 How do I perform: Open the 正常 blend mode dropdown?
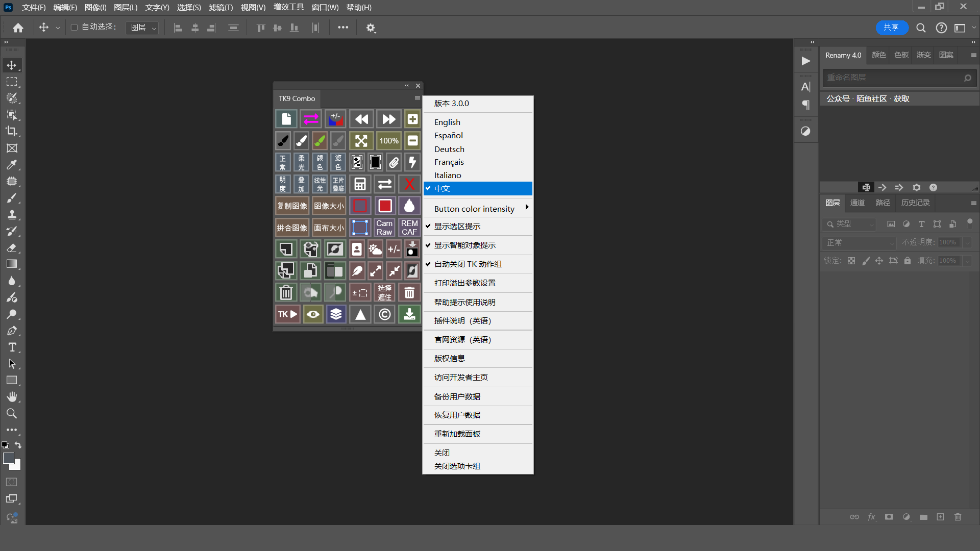860,243
